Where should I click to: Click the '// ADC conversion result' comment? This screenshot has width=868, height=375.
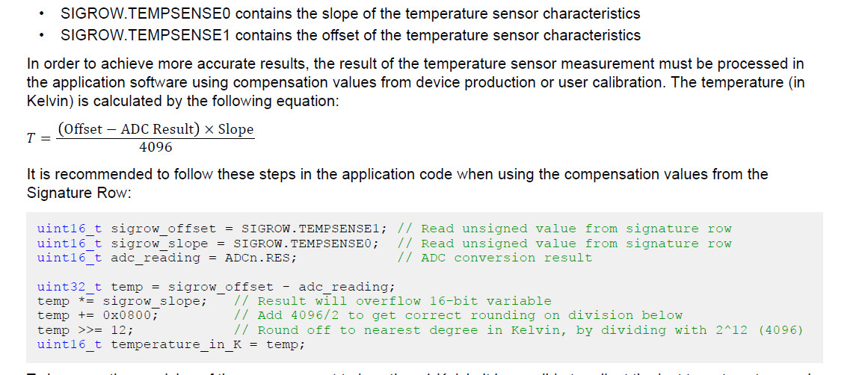click(495, 258)
